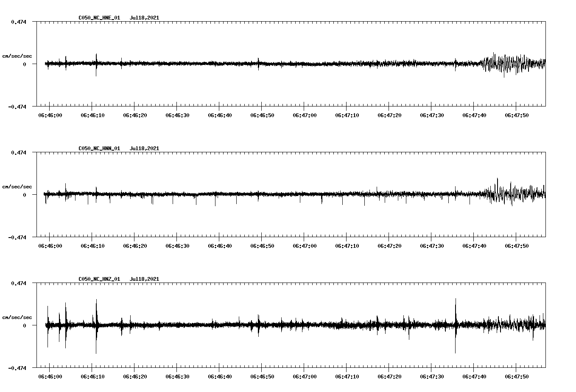The height and width of the screenshot is (392, 576).
Task: Select 06:47:30 time label under HNN plot
Action: click(x=432, y=246)
